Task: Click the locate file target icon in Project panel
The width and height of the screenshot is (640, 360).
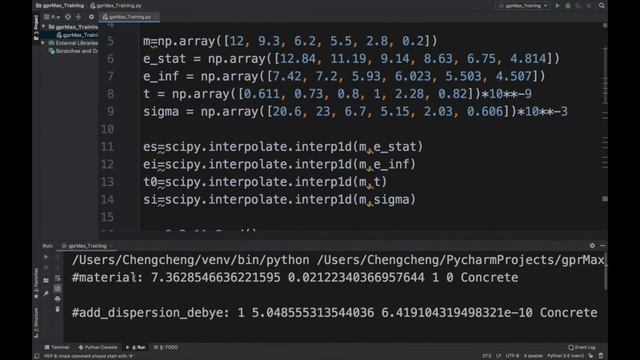Action: (x=68, y=17)
